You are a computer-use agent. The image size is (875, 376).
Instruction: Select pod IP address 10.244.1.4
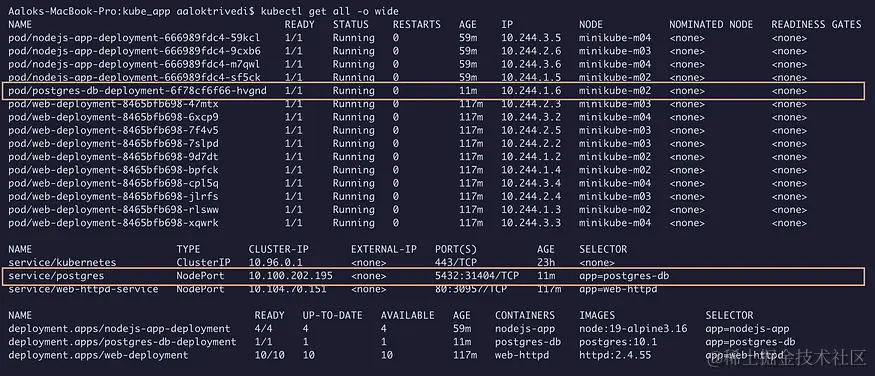click(531, 170)
